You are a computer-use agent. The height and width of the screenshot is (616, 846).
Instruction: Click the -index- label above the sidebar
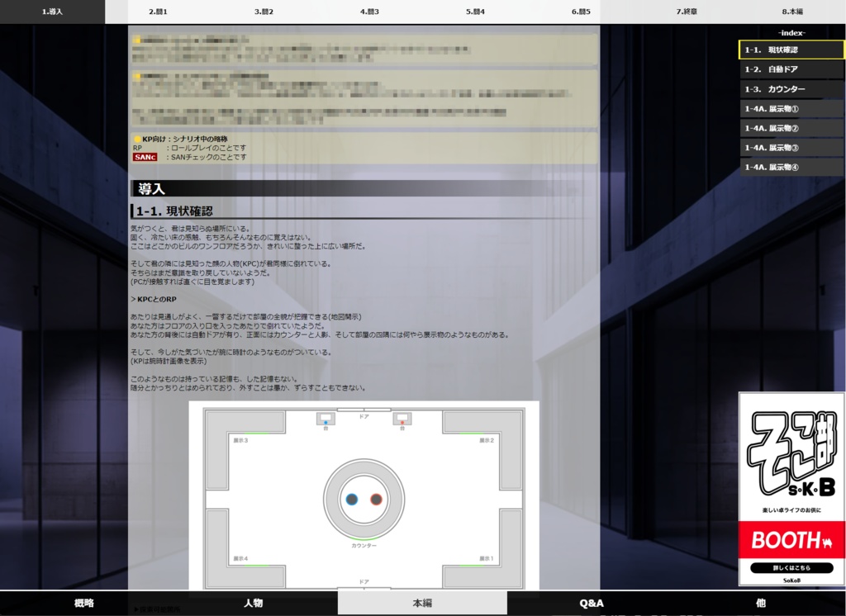point(791,33)
